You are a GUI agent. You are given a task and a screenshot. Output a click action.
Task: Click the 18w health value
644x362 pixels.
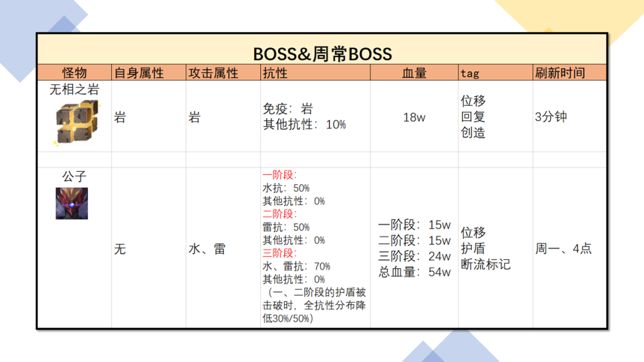click(414, 118)
